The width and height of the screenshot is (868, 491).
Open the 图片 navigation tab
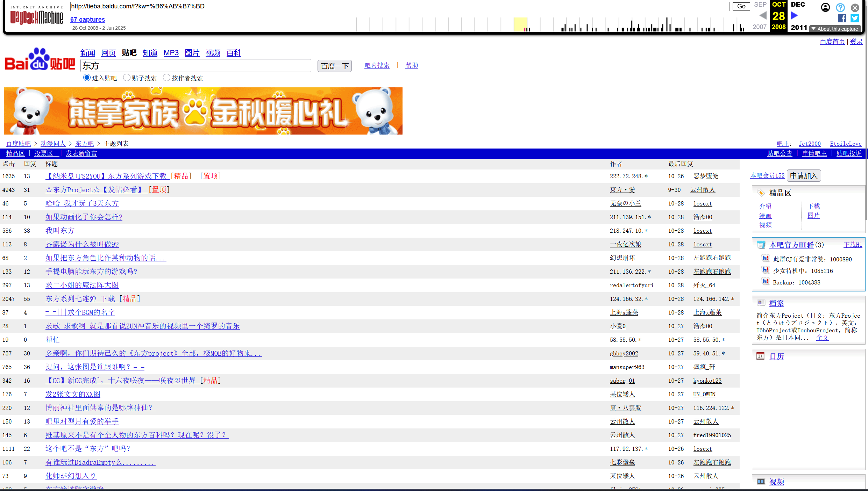point(192,53)
